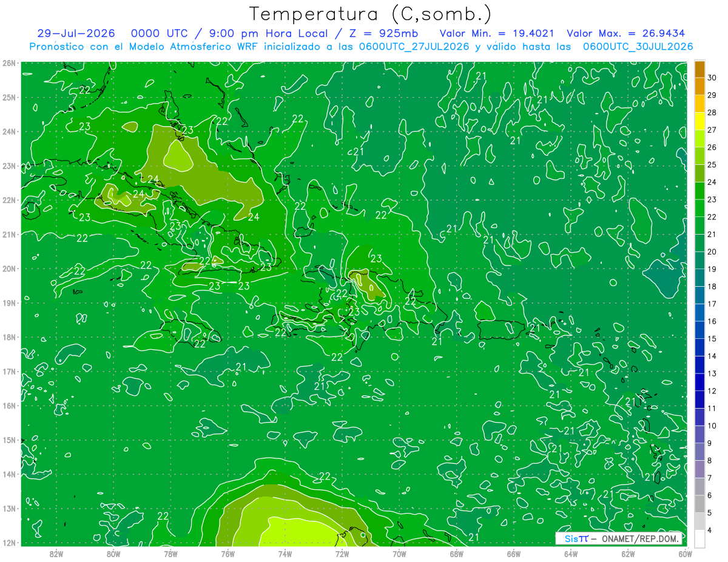728x562 pixels.
Task: Click the dark blue swatch between 12 and 13
Action: tap(699, 382)
